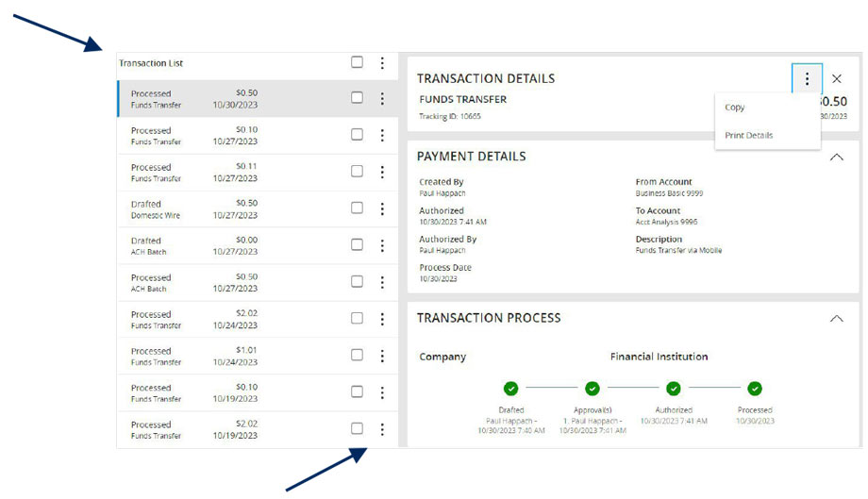Click Funds Transfer via Mobile description
The height and width of the screenshot is (499, 868).
tap(678, 250)
